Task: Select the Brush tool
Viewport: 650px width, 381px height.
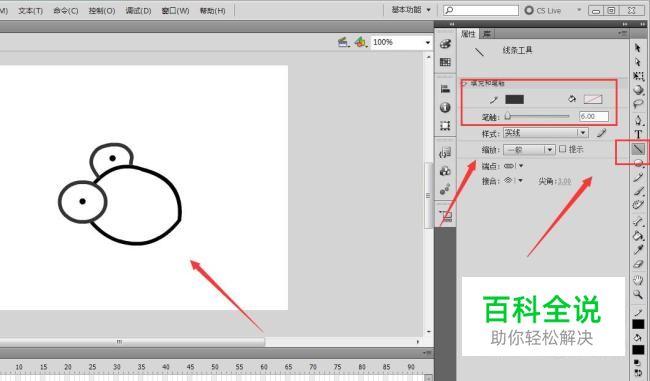Action: 638,191
